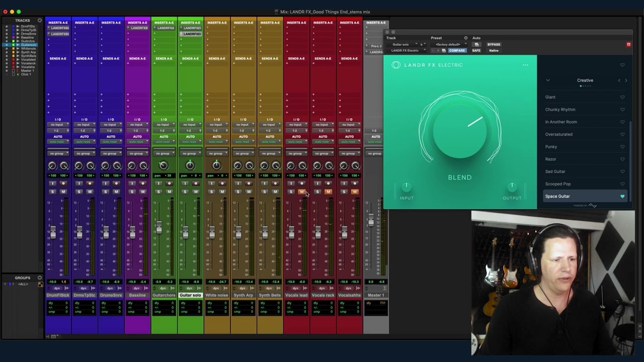Open the auto read dropdown on Guitar solo channel
The width and height of the screenshot is (644, 362).
click(x=190, y=142)
